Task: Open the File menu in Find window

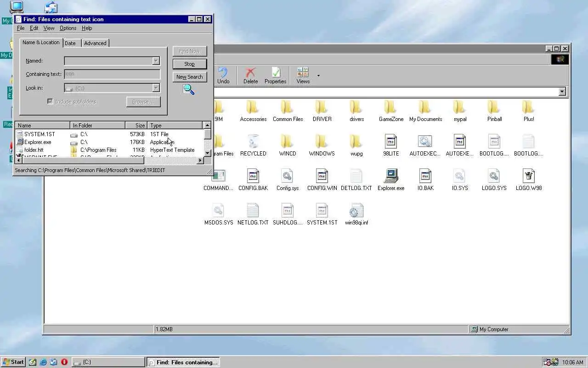Action: 21,28
